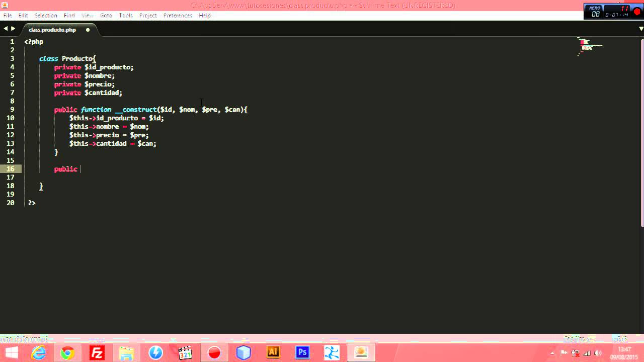Click line number 9 in gutter
This screenshot has width=644, height=362.
coord(12,110)
